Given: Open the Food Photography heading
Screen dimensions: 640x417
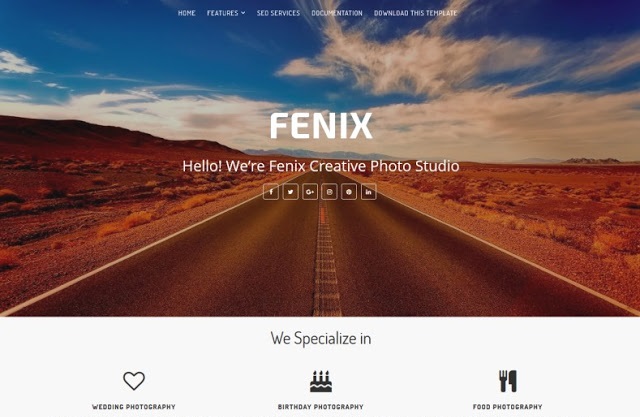Looking at the screenshot, I should pos(508,407).
